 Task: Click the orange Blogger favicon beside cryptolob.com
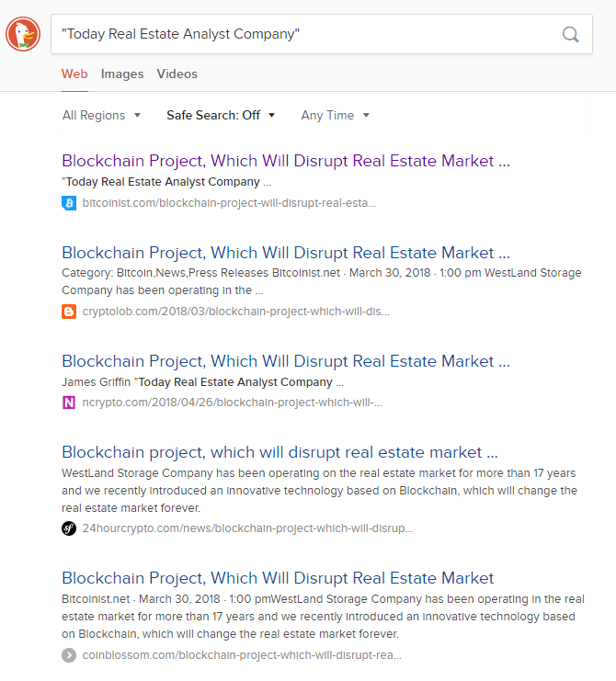[x=69, y=312]
